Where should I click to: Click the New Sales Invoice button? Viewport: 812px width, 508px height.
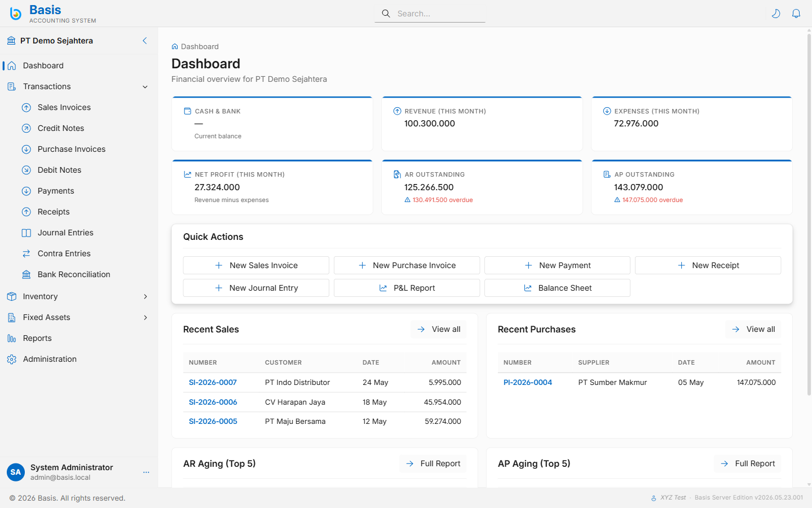256,265
